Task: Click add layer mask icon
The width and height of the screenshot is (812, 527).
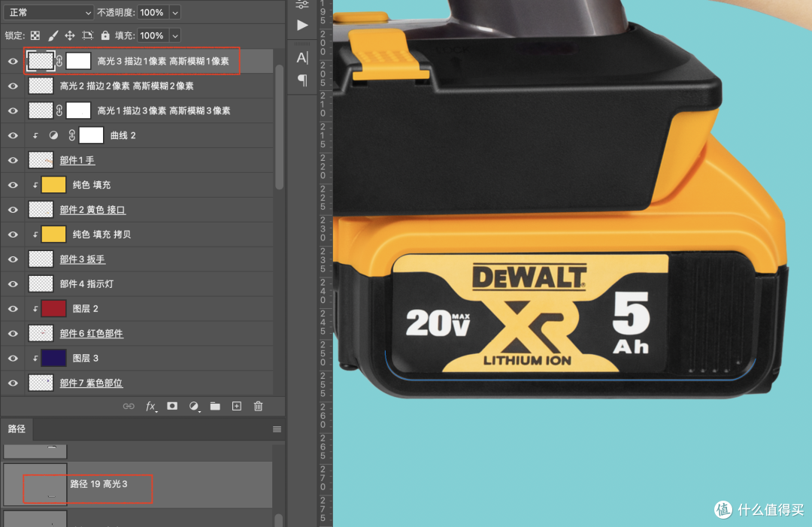Action: click(x=172, y=407)
